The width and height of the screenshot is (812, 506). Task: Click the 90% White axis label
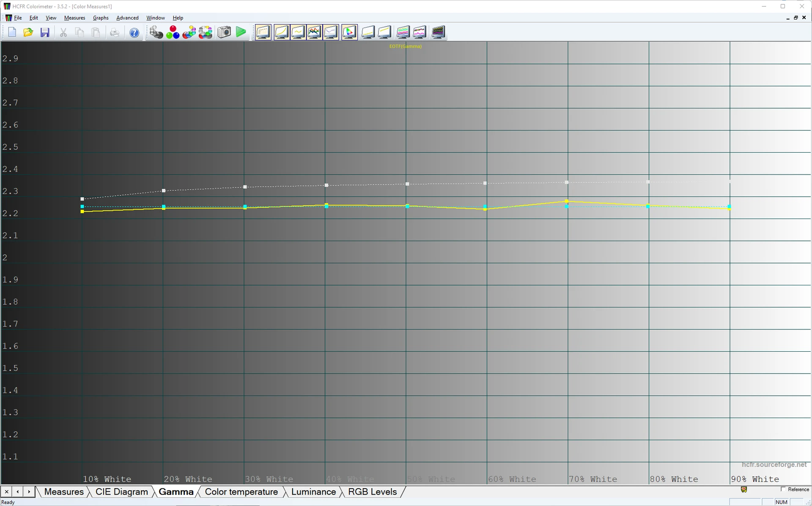(755, 479)
